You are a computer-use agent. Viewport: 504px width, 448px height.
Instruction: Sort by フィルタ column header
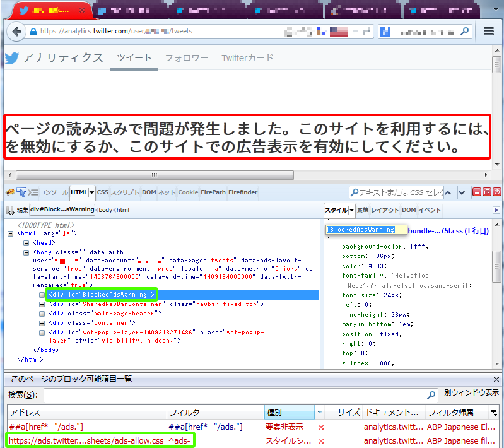point(215,412)
